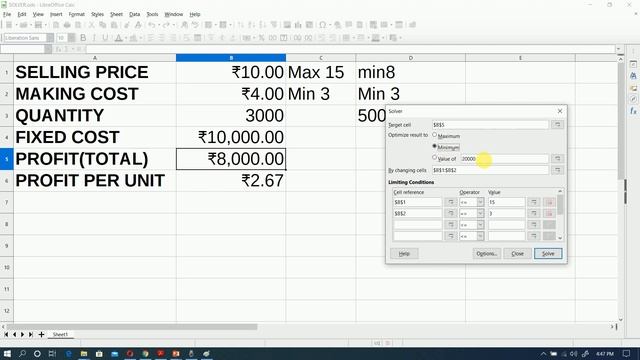Open the Format menu
The height and width of the screenshot is (360, 640).
tap(77, 14)
